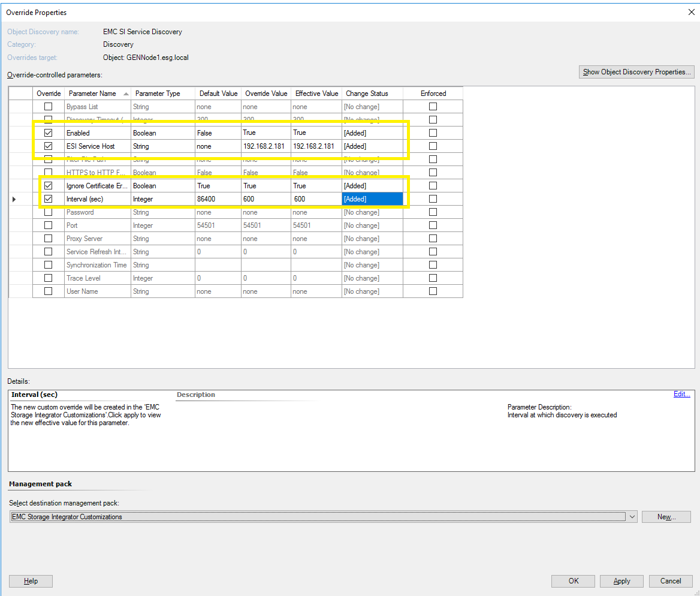
Task: Click Default Value column header
Action: tap(218, 94)
